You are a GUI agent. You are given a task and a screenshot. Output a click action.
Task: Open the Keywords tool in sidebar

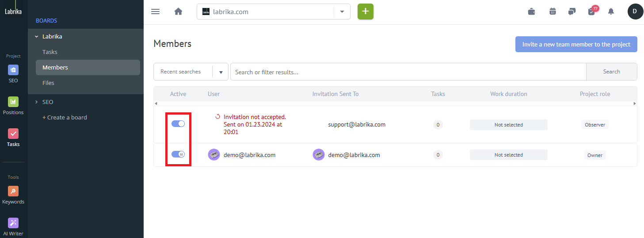tap(13, 195)
